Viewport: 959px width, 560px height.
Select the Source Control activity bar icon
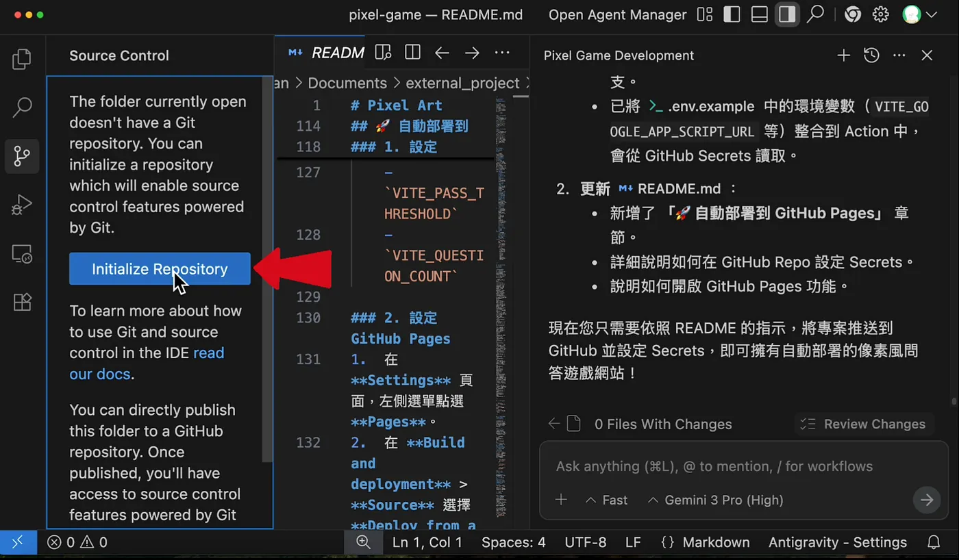click(x=22, y=156)
